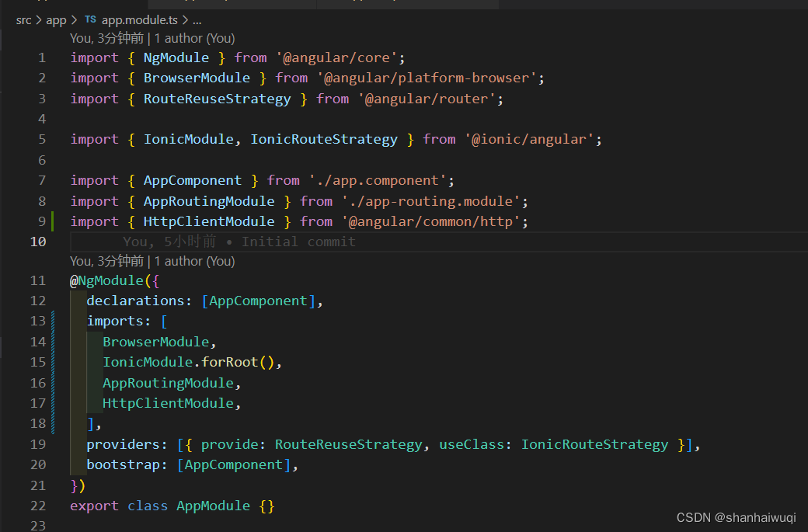The image size is (808, 532).
Task: Click the RouteReuseStrategy token on line 19
Action: (x=348, y=443)
